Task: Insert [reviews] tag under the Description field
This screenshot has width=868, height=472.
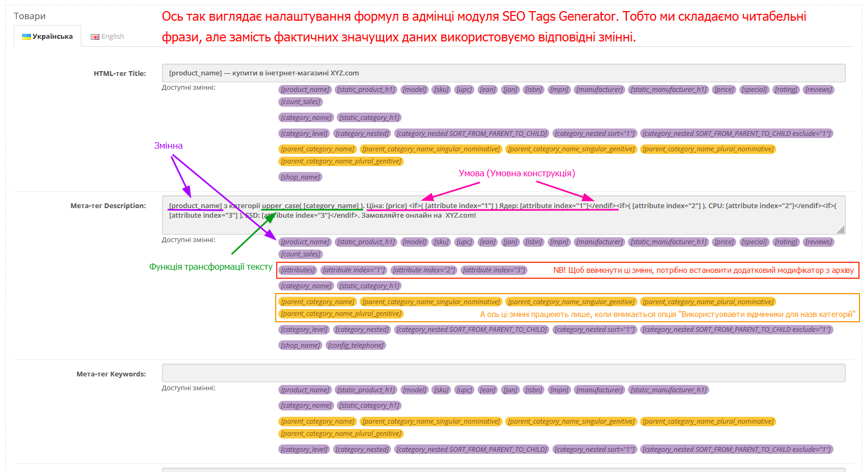Action: [819, 242]
